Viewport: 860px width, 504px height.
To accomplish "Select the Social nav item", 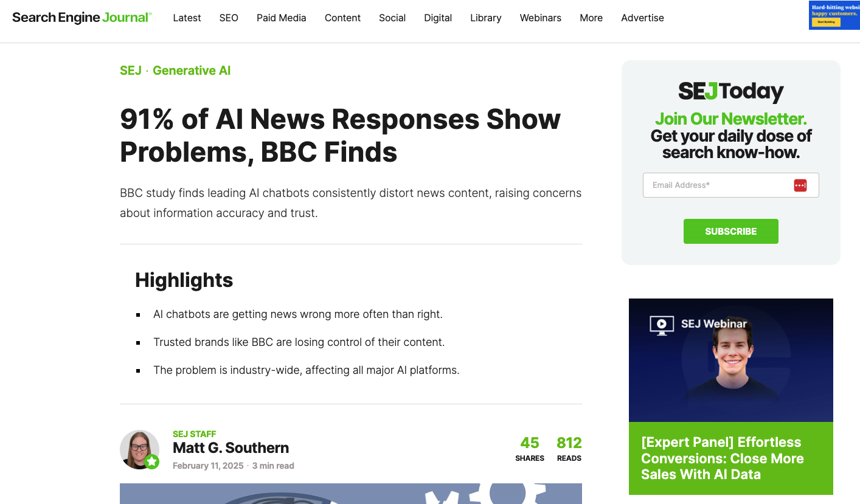I will point(392,18).
